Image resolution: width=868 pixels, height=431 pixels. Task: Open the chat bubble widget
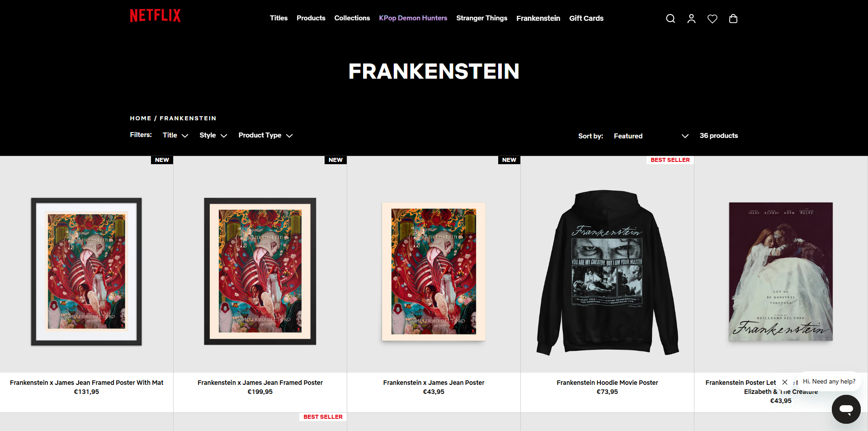pyautogui.click(x=846, y=409)
